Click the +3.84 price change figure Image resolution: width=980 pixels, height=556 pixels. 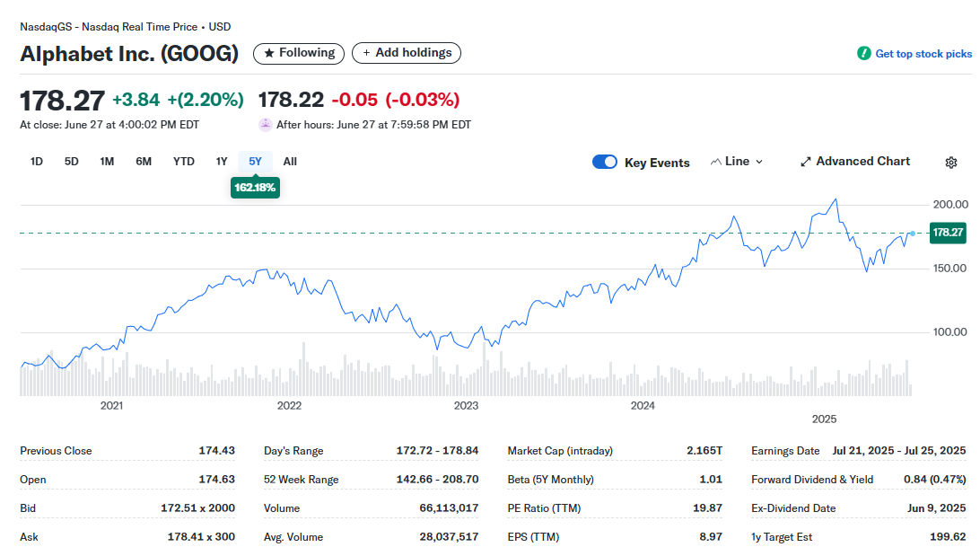(x=136, y=100)
